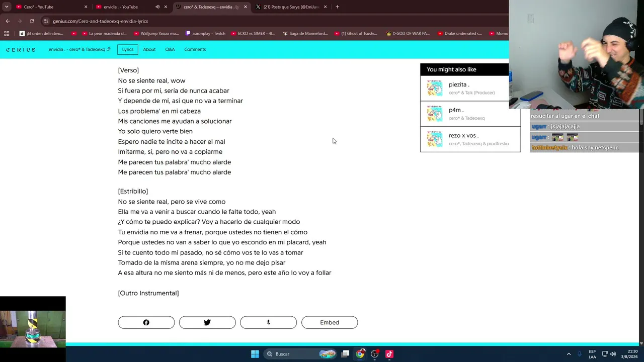Open the 'La peor madeada d...' bookmark

(x=104, y=34)
